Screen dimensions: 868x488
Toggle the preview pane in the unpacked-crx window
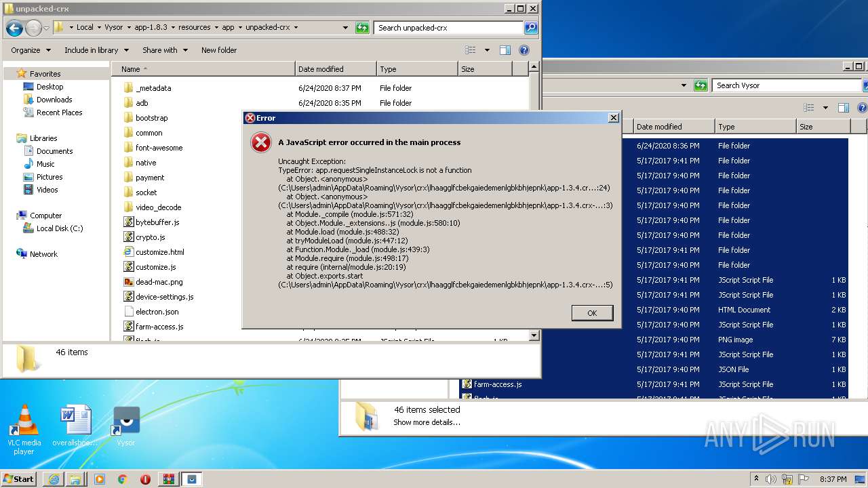tap(505, 50)
